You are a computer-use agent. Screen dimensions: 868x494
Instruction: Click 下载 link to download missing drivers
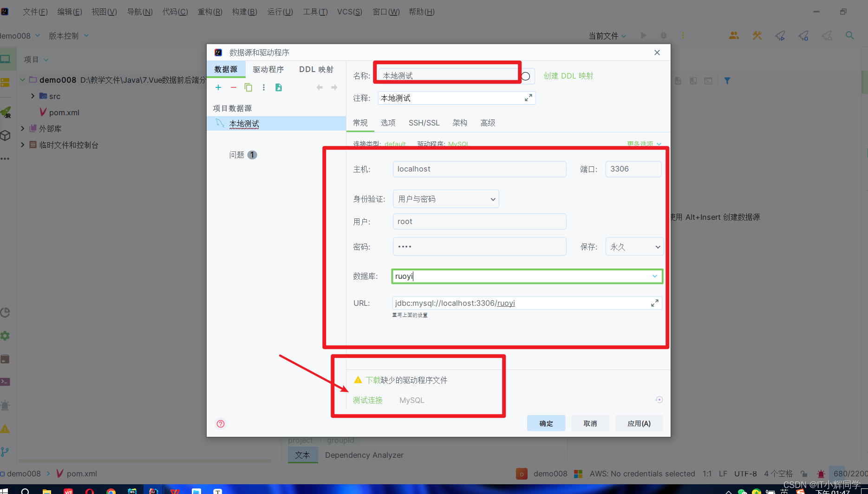tap(373, 380)
